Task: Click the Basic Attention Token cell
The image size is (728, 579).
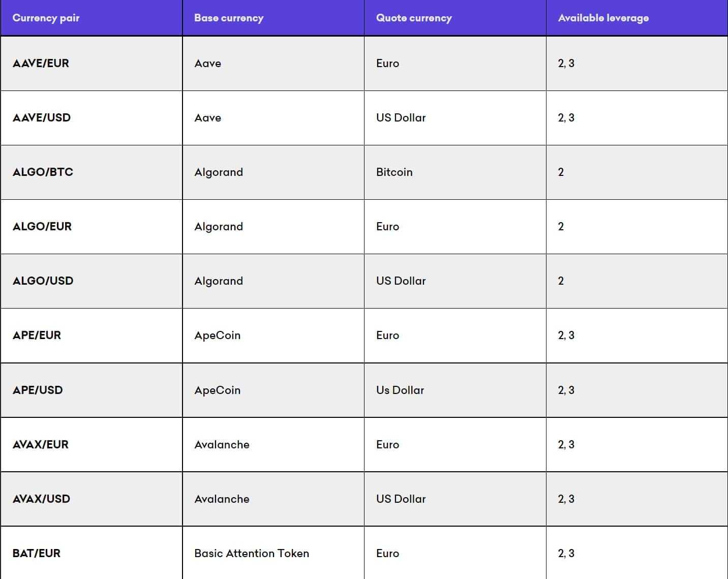Action: (252, 554)
